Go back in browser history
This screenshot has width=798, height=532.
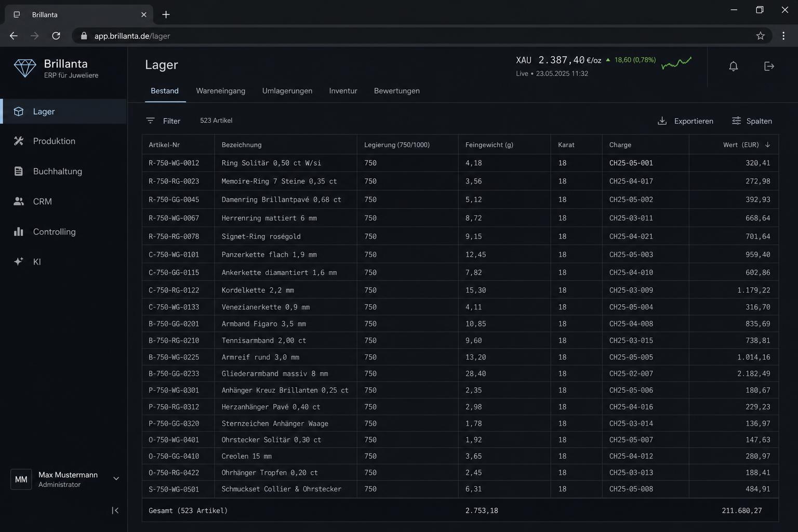14,36
